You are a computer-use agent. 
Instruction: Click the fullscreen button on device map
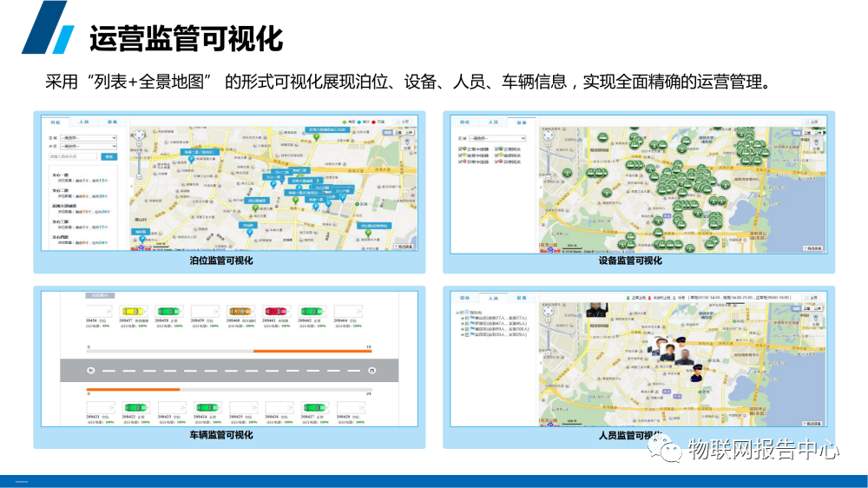812,122
